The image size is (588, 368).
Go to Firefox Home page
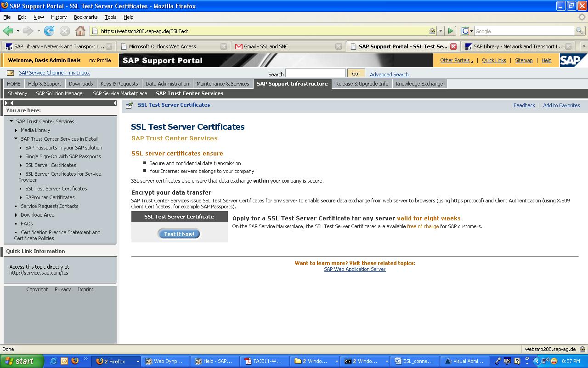point(80,31)
